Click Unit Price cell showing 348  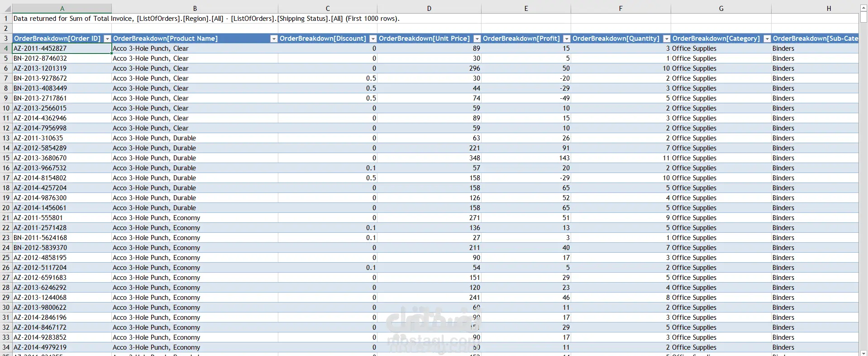(x=429, y=158)
